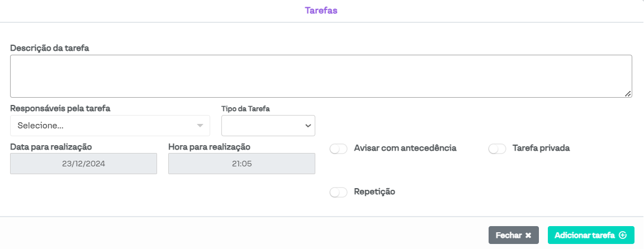This screenshot has width=644, height=249.
Task: Click the Selecione dropdown arrow icon
Action: tap(200, 126)
